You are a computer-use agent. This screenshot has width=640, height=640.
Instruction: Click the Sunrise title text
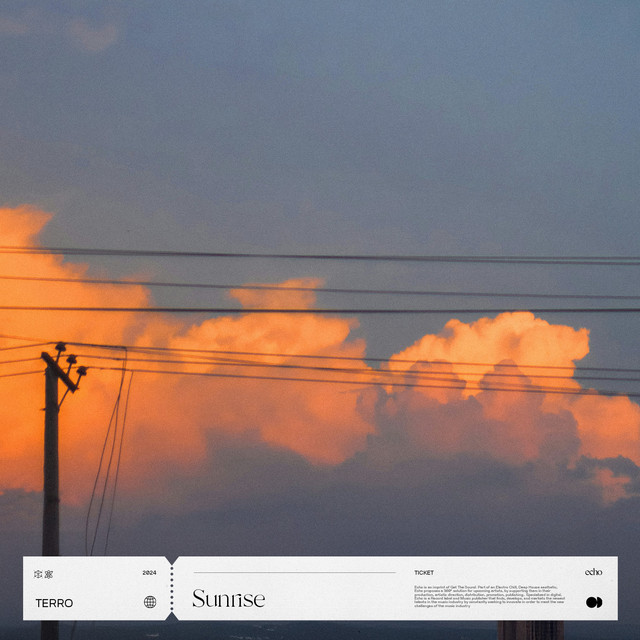pyautogui.click(x=228, y=599)
